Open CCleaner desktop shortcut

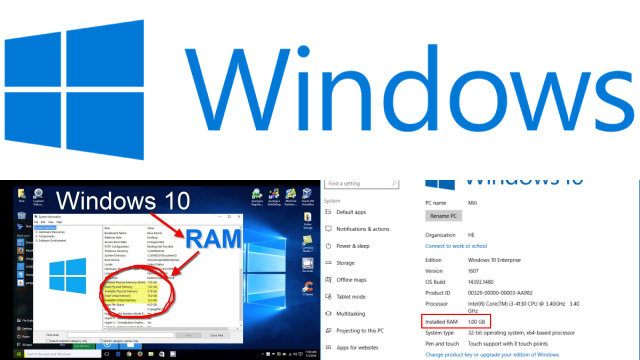(308, 288)
